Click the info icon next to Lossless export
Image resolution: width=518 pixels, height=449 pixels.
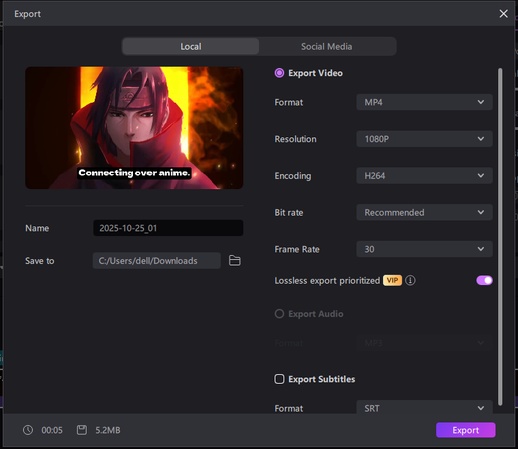point(410,280)
